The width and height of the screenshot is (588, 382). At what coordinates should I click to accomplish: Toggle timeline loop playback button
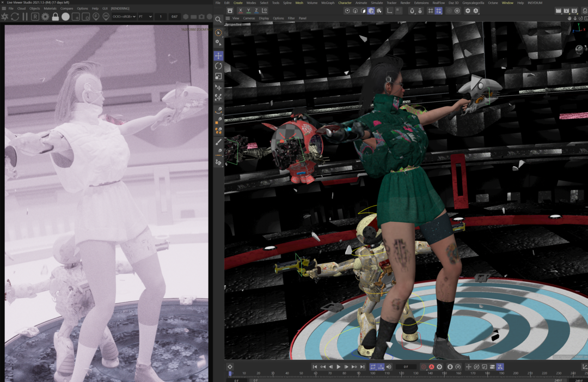coord(373,367)
